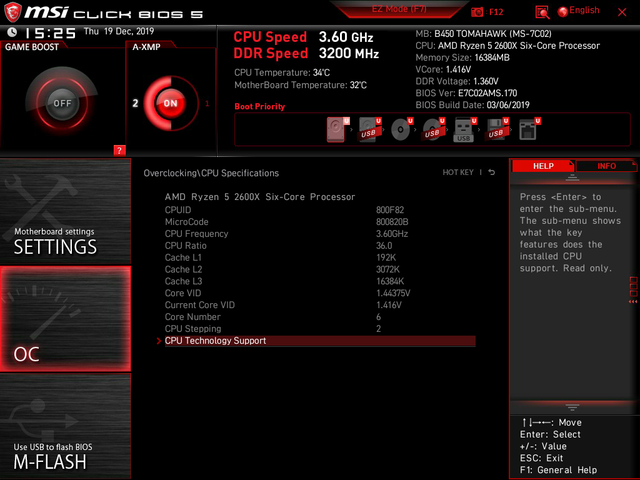Screen dimensions: 640x480
Task: Switch to EZ Mode (F7)
Action: [399, 9]
